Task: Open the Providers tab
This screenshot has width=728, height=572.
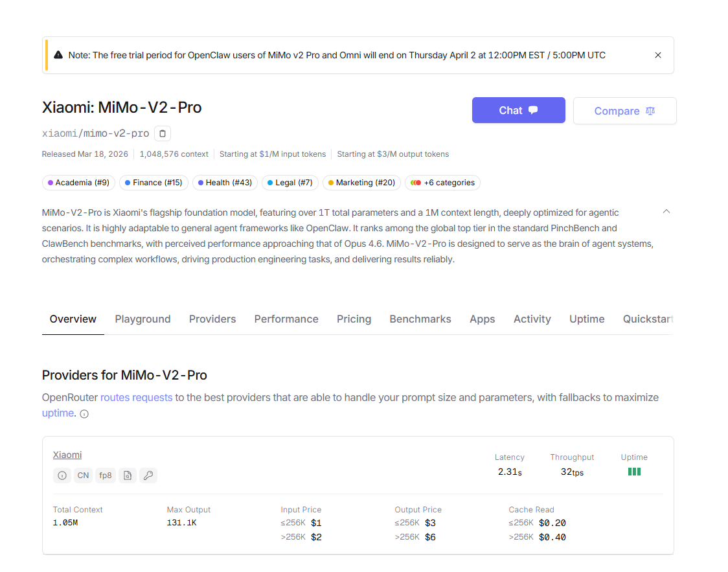Action: pyautogui.click(x=212, y=319)
